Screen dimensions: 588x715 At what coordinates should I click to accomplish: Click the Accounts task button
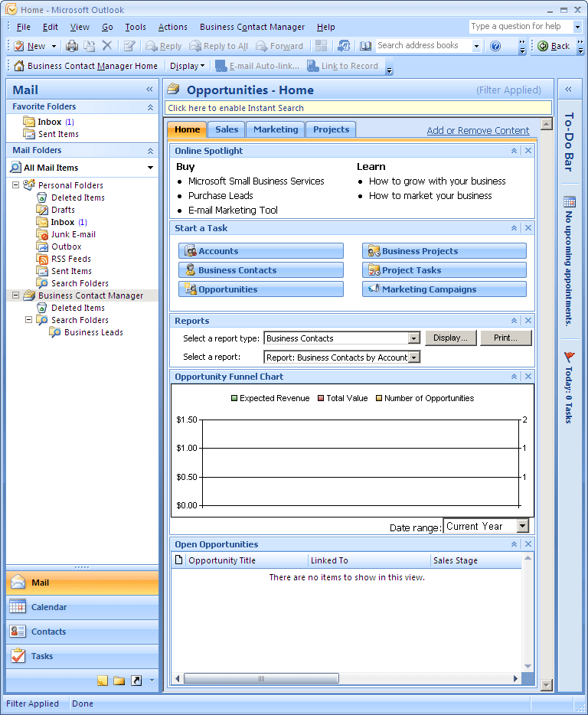(x=261, y=251)
